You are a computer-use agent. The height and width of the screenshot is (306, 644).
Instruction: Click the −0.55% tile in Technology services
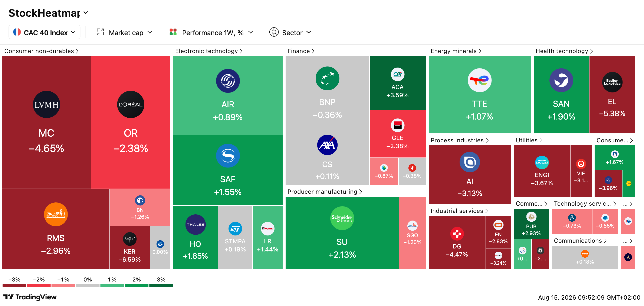(x=605, y=221)
